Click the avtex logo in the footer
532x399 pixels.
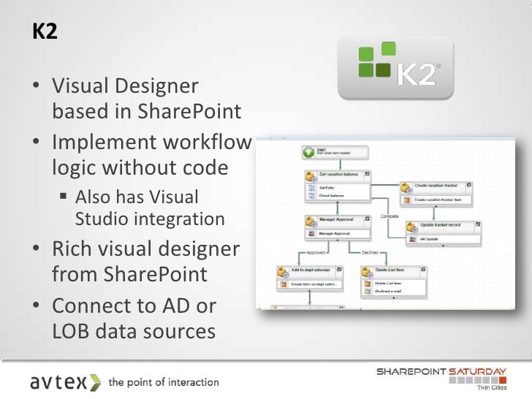tap(66, 382)
